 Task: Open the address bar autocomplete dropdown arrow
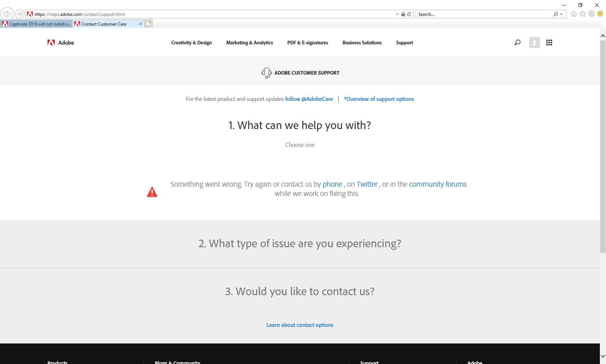(x=397, y=14)
